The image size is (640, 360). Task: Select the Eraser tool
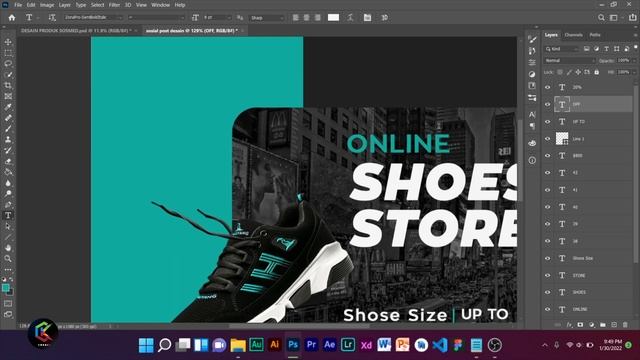pos(8,161)
